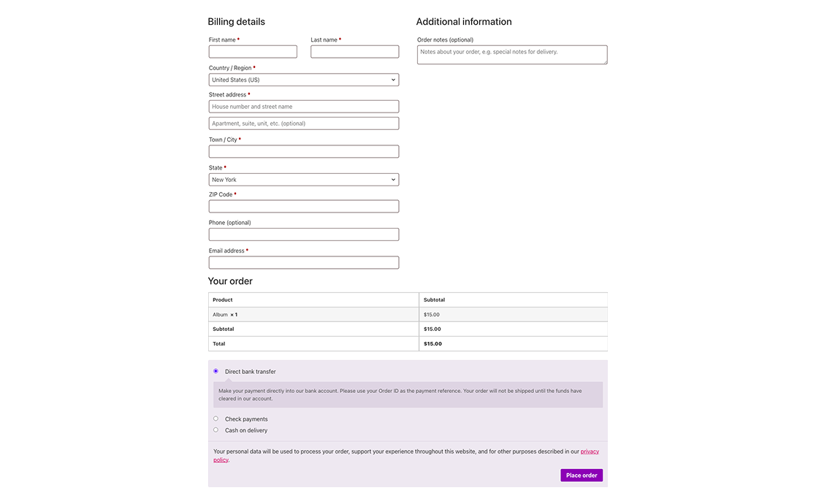The image size is (816, 504).
Task: Click the Email address field
Action: 303,261
